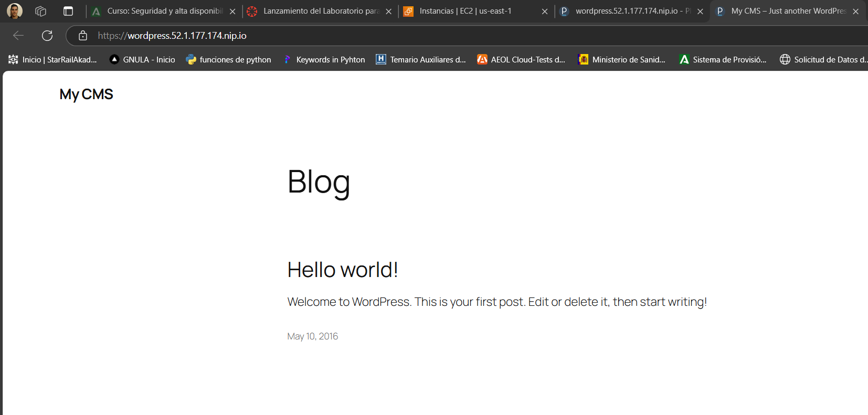Close the Instancias EC2 tab

pos(545,12)
